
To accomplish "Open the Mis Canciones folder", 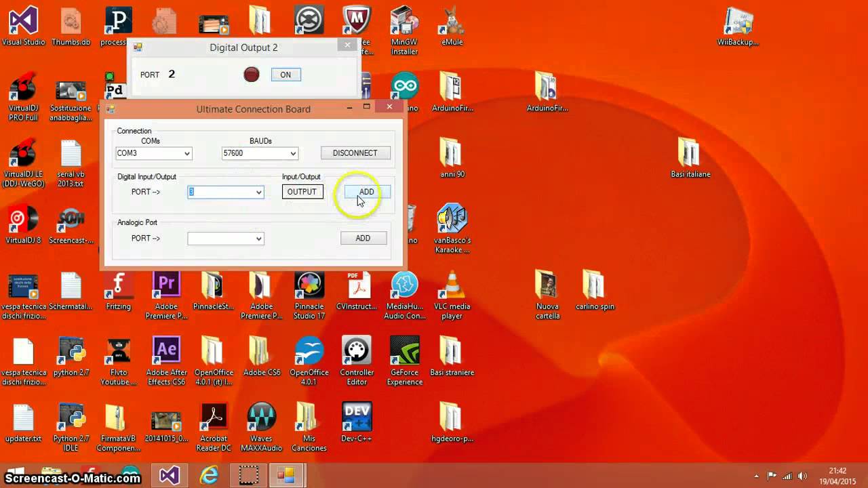I will tap(309, 428).
